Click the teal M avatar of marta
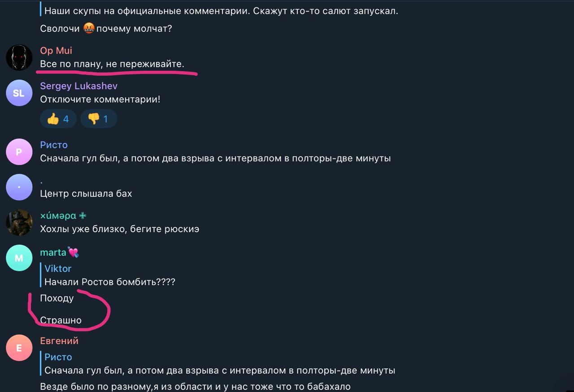The width and height of the screenshot is (574, 392). point(19,258)
